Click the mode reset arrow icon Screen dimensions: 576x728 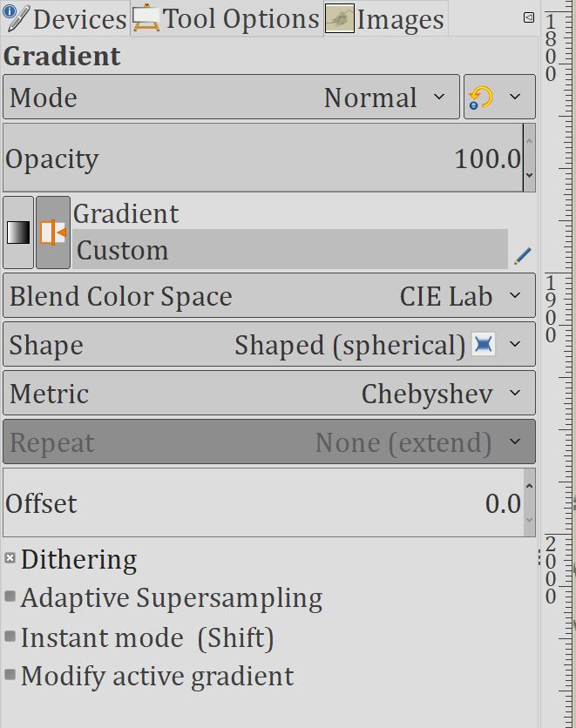[480, 97]
